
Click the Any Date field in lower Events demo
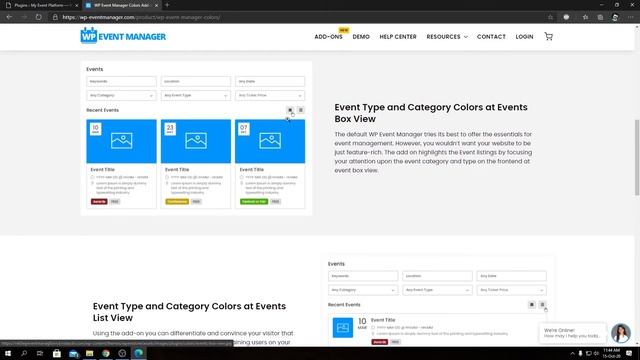[511, 276]
